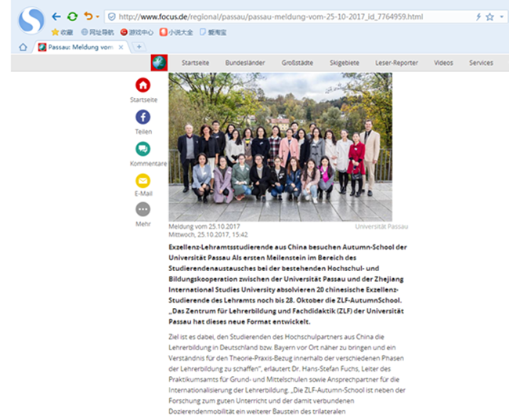
Task: Open a new tab with plus button
Action: coord(139,47)
